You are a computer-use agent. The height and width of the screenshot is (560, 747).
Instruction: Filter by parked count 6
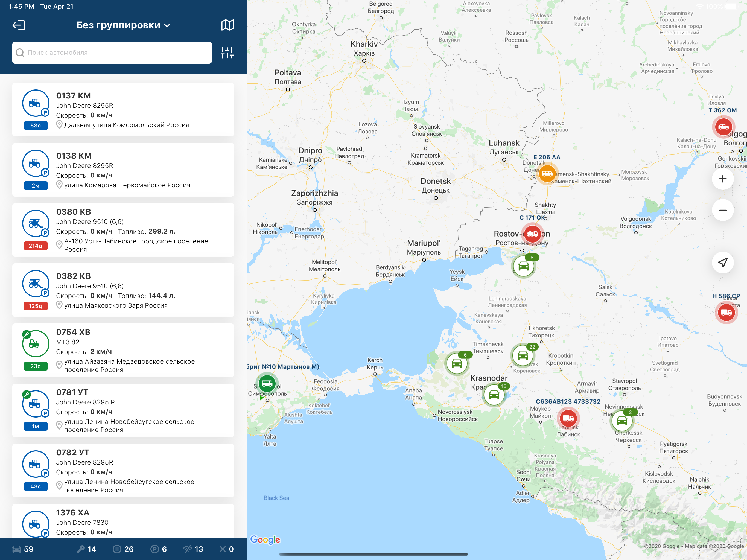point(159,549)
